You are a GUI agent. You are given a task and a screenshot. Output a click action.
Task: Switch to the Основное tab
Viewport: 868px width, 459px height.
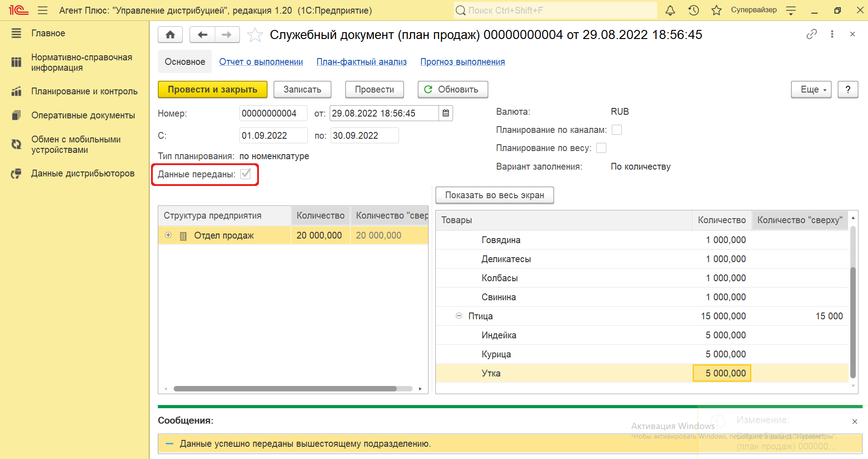pyautogui.click(x=185, y=62)
